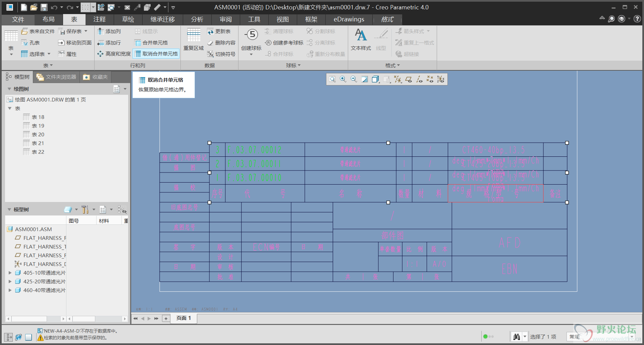Screen dimensions: 644x345
Task: Click the Redo arrow icon
Action: coord(70,7)
